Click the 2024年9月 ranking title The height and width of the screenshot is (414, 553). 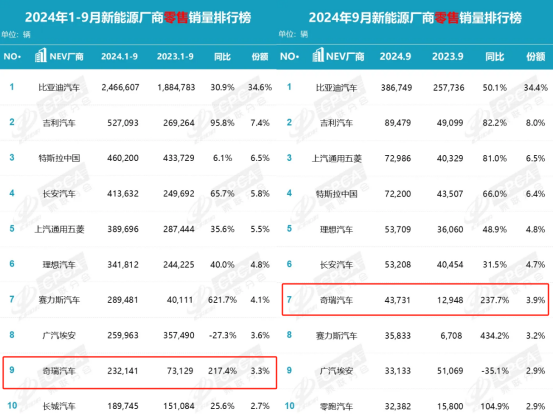tap(415, 18)
